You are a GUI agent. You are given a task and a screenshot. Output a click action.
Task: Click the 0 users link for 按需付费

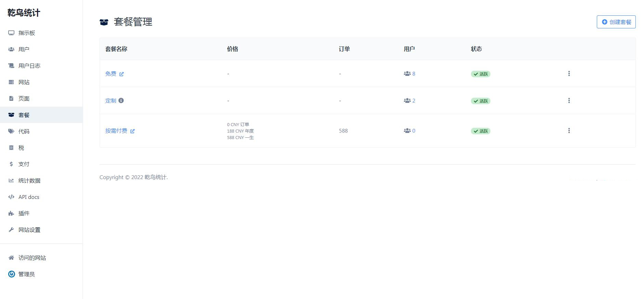[413, 131]
